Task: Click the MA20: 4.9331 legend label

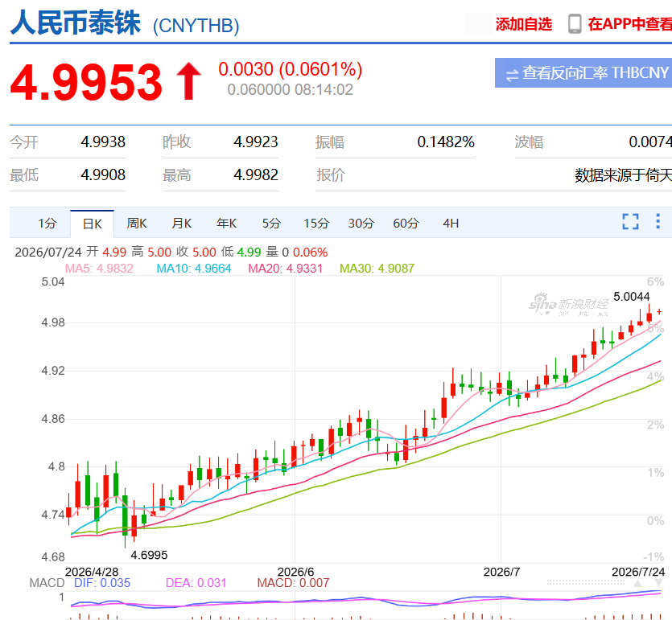Action: point(286,269)
